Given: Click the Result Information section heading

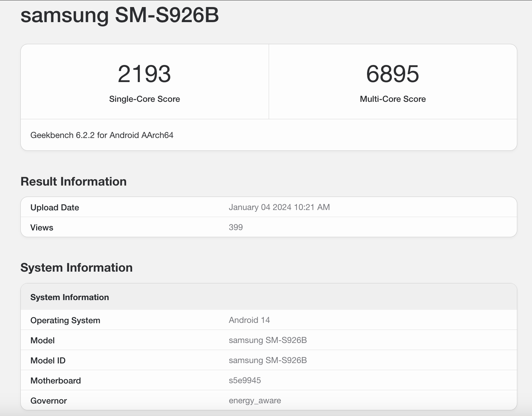Looking at the screenshot, I should (73, 182).
